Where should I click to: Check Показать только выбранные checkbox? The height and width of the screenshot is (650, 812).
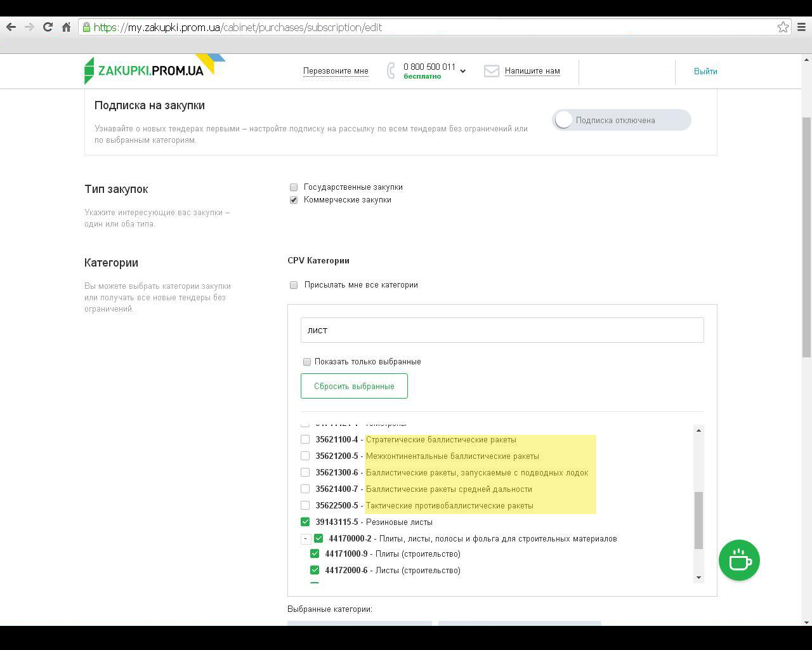pos(307,362)
